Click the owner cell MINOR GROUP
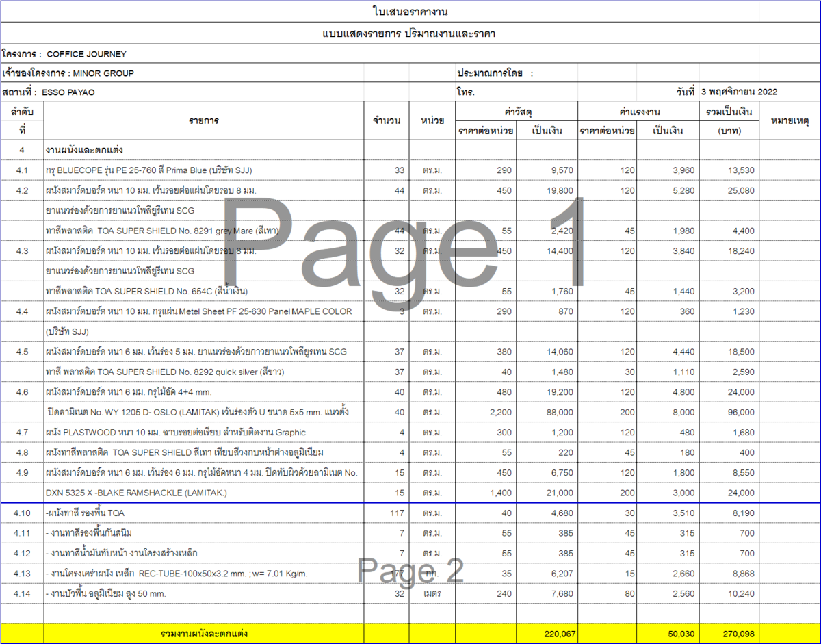The height and width of the screenshot is (644, 821). pyautogui.click(x=103, y=73)
